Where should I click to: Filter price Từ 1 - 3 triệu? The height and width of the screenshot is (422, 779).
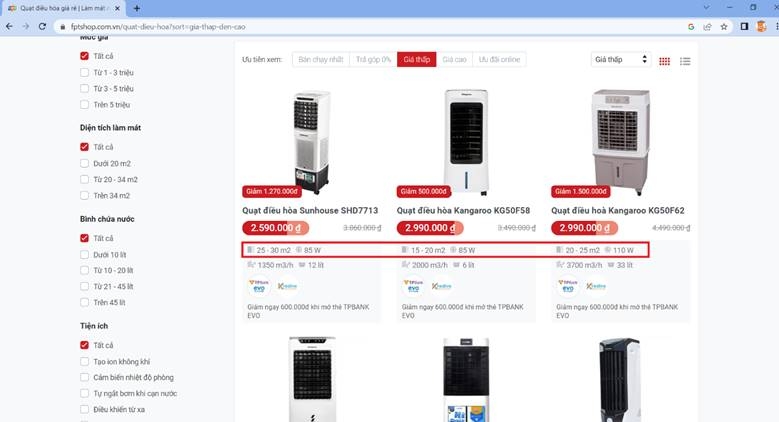pyautogui.click(x=84, y=73)
